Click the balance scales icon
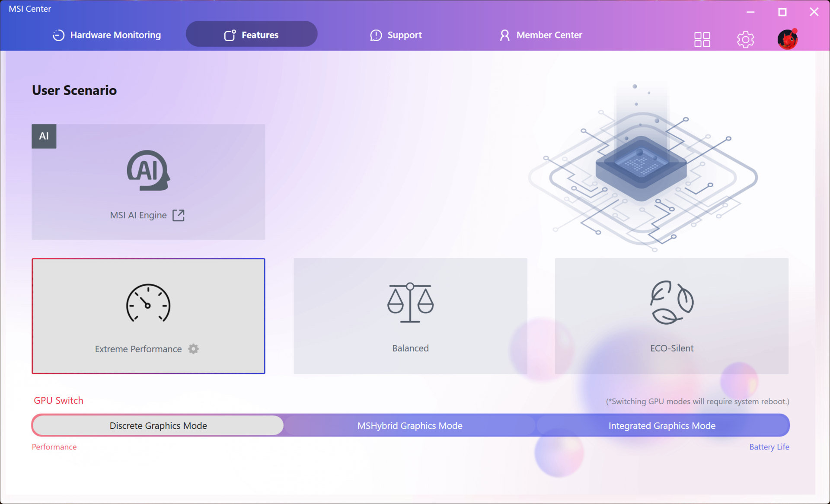Screen dimensions: 830x504 [x=410, y=303]
